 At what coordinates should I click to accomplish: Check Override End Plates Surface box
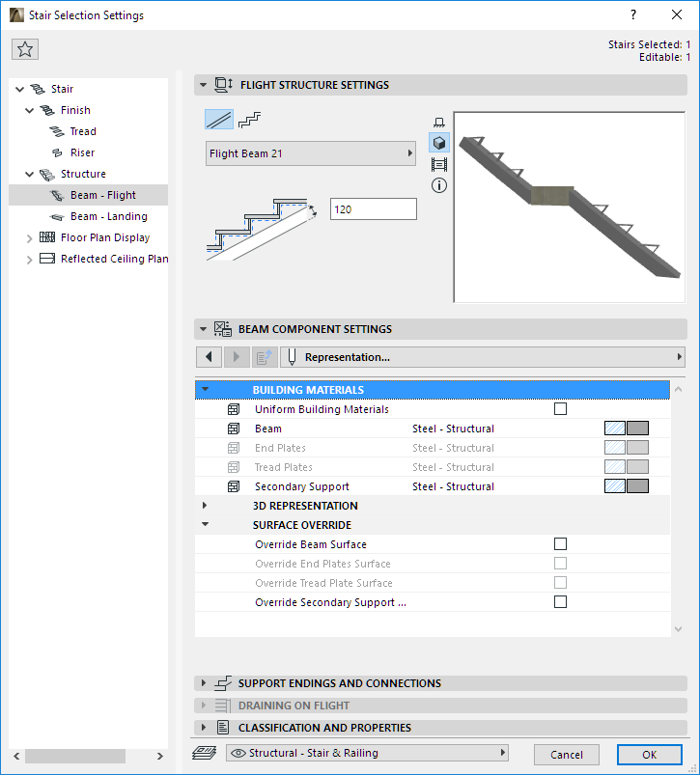point(560,563)
